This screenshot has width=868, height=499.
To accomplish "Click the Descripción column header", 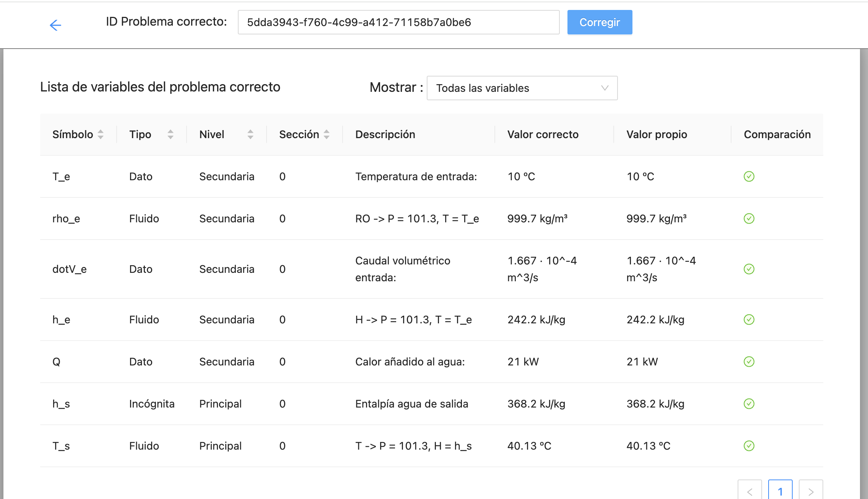I will coord(385,134).
